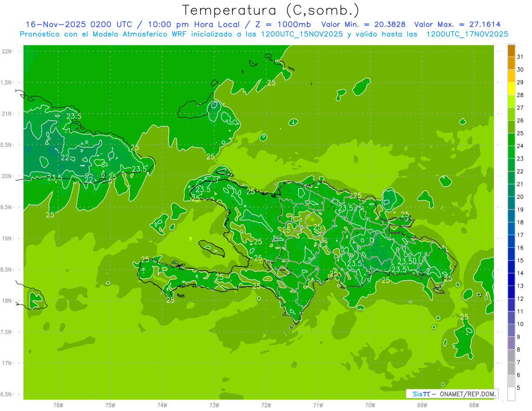This screenshot has width=532, height=411.
Task: Click the "18N" latitude axis label
Action: pos(7,301)
